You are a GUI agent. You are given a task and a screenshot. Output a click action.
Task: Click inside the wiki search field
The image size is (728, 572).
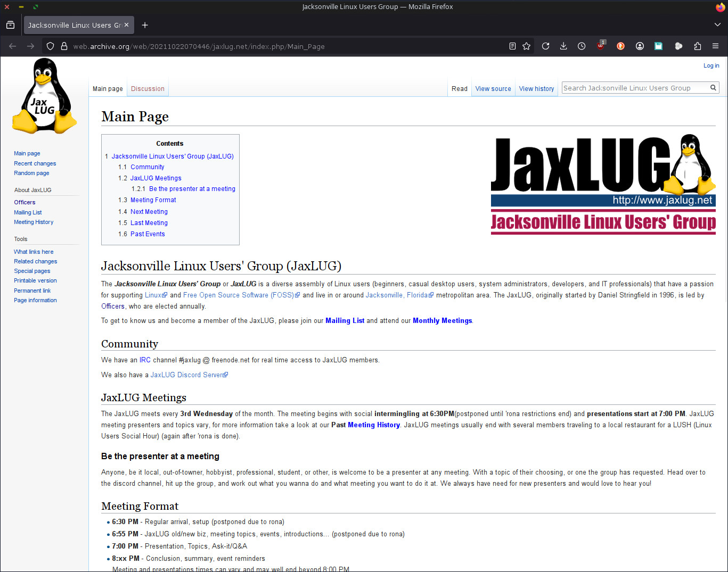point(634,87)
